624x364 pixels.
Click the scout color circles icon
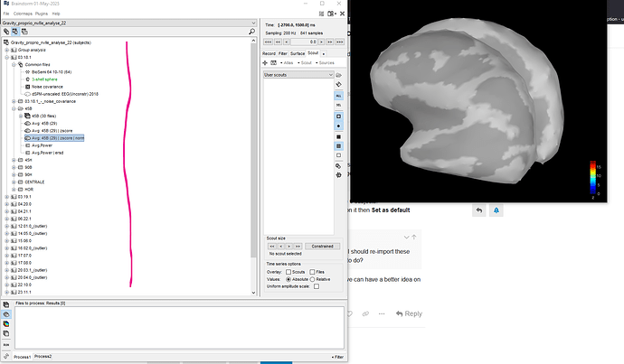338,165
